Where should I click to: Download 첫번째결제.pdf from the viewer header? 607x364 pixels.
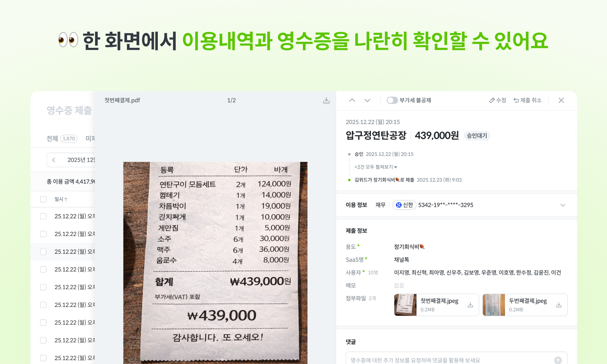[x=326, y=100]
